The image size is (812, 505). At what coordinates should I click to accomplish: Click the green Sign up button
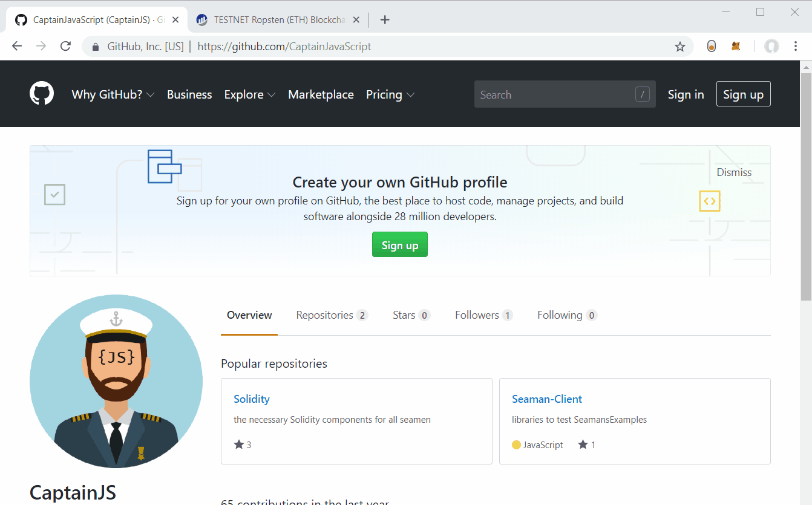400,245
